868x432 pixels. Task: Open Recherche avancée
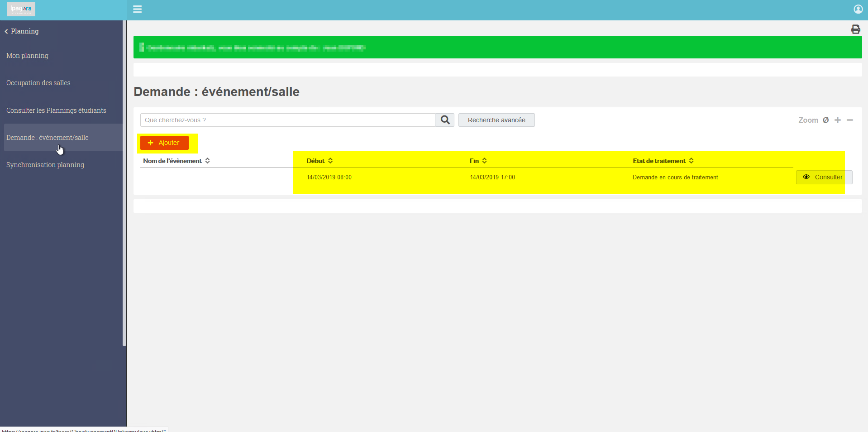pyautogui.click(x=496, y=120)
